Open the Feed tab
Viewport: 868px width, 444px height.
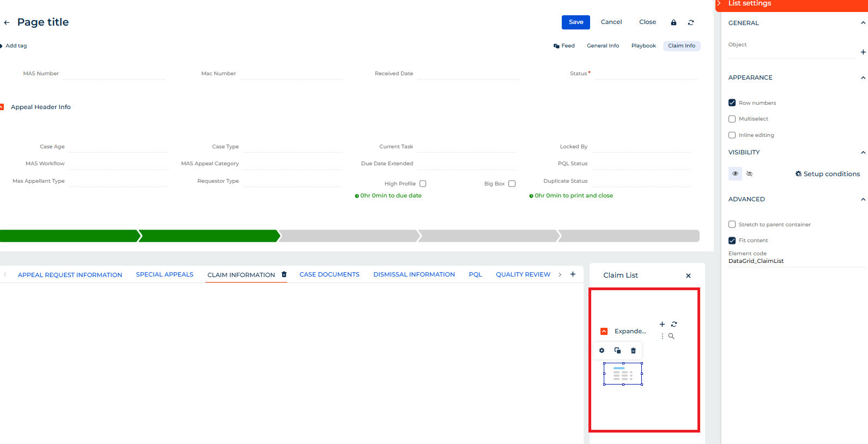tap(564, 46)
